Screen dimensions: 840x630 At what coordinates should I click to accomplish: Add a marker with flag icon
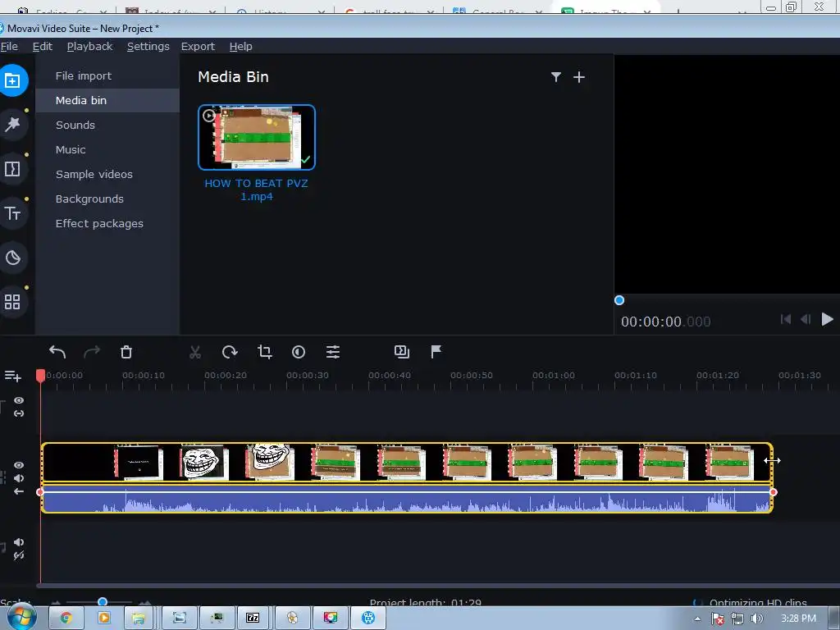click(x=436, y=351)
